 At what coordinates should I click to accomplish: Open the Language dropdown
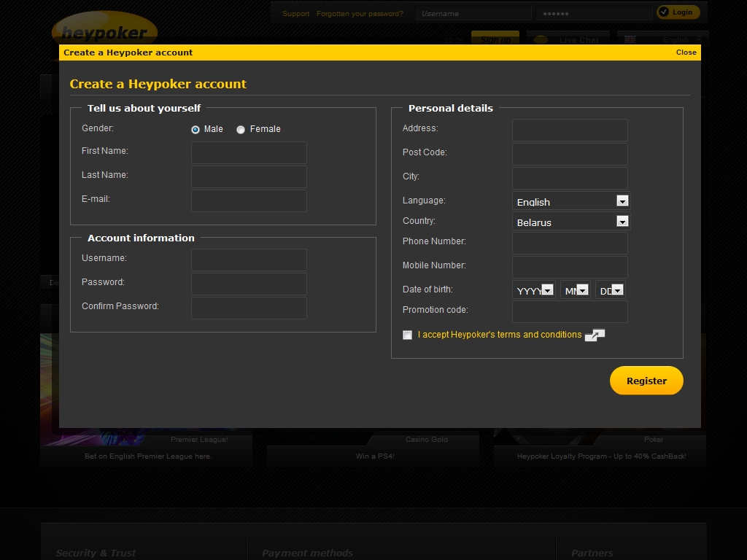click(x=622, y=201)
